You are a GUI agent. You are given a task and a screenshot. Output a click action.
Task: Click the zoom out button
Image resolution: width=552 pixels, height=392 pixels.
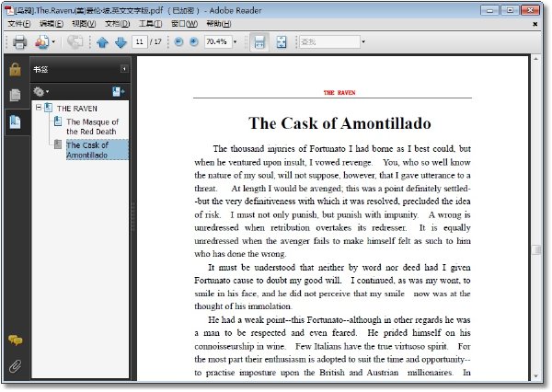coord(178,42)
